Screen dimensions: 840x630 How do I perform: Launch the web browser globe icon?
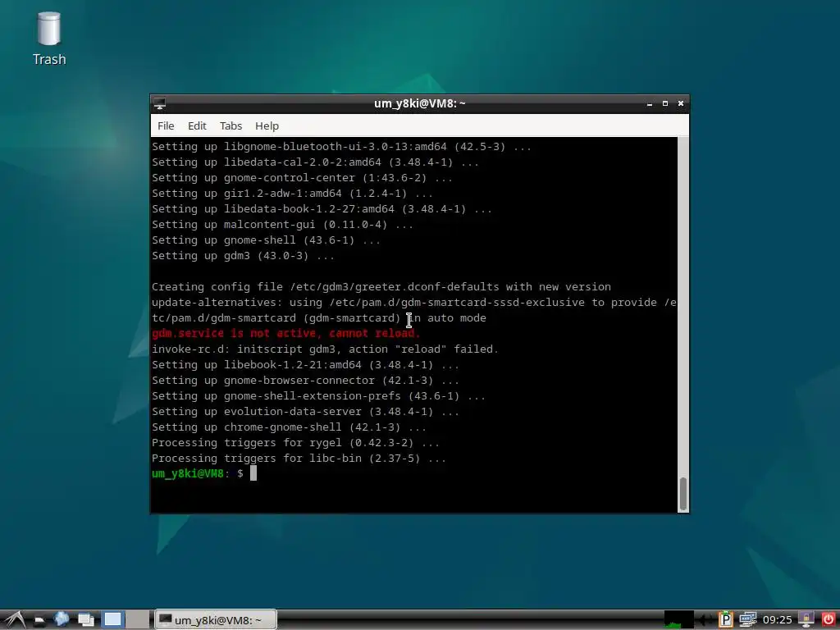pos(62,619)
